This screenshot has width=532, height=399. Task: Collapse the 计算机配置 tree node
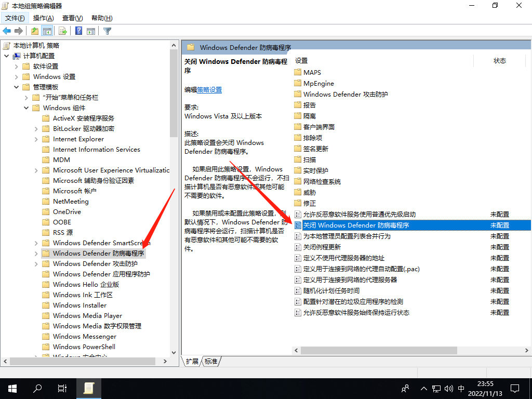click(x=6, y=56)
